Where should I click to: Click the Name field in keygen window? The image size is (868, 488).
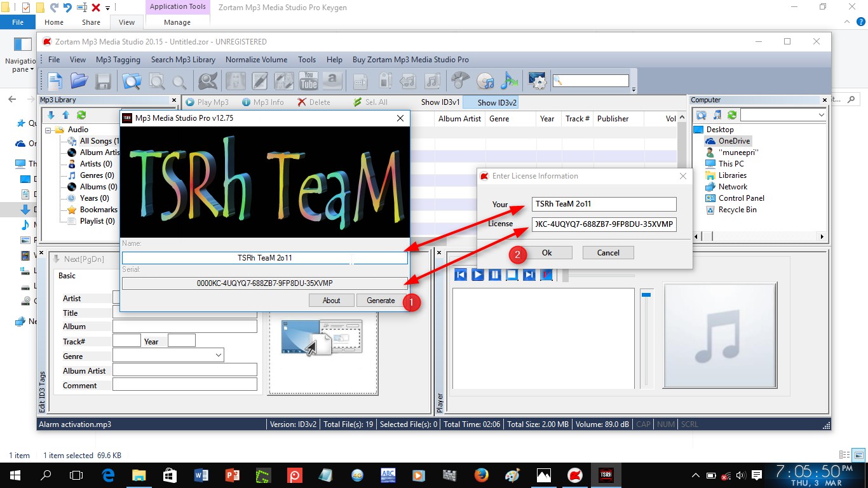(x=265, y=258)
